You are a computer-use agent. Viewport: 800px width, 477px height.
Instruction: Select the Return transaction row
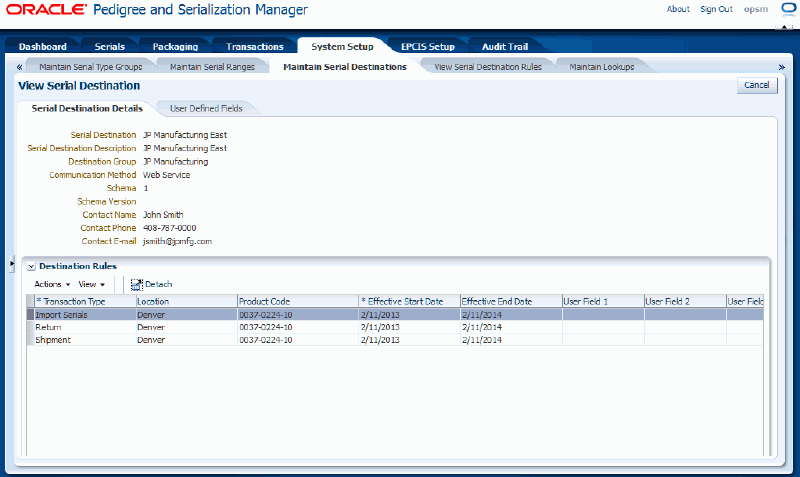pyautogui.click(x=395, y=327)
